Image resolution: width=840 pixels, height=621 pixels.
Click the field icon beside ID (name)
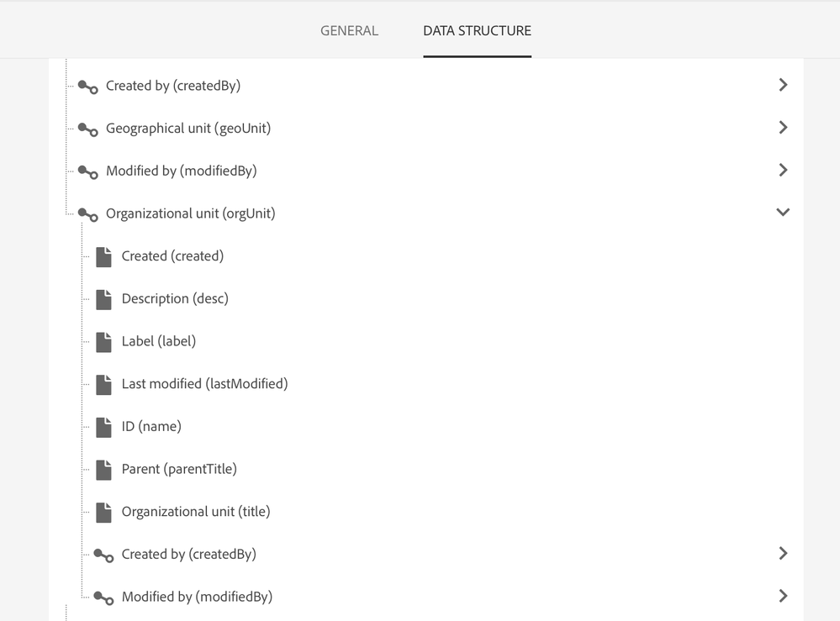pos(103,426)
